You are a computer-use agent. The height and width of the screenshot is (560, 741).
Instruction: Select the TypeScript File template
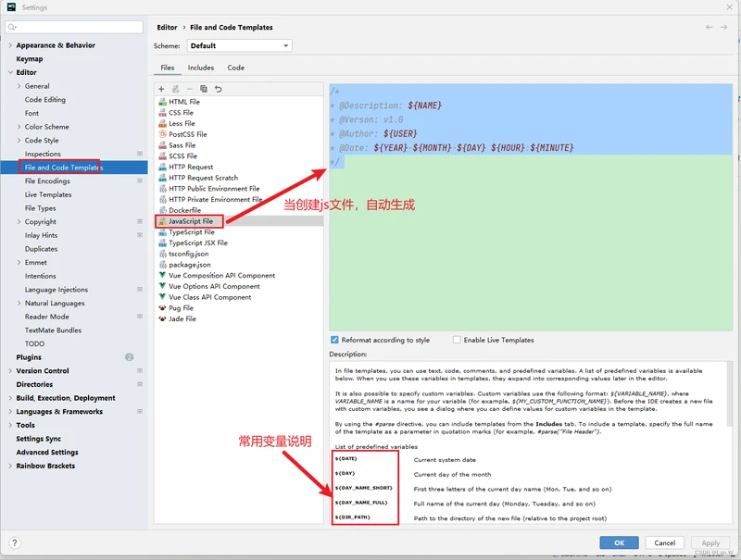[x=192, y=231]
